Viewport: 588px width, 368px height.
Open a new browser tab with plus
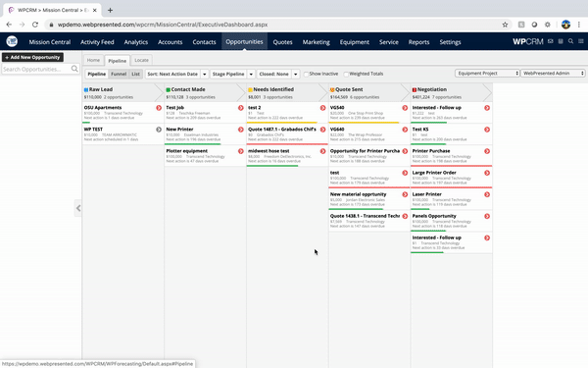110,10
